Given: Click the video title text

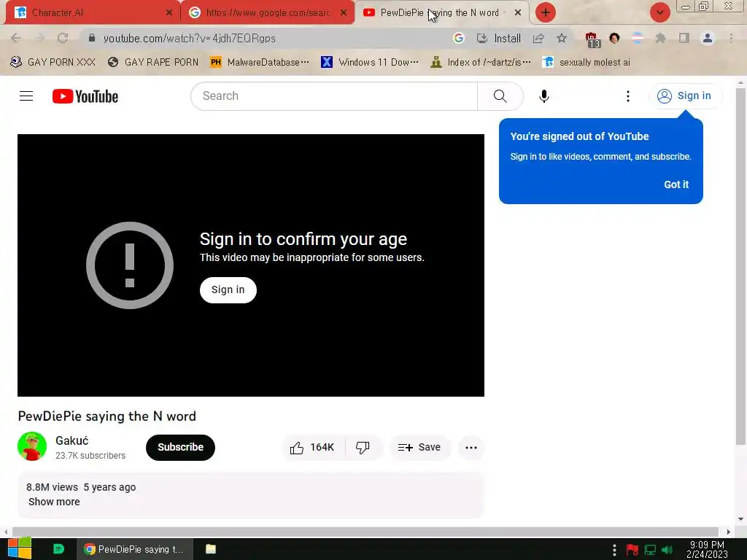Looking at the screenshot, I should click(x=107, y=416).
